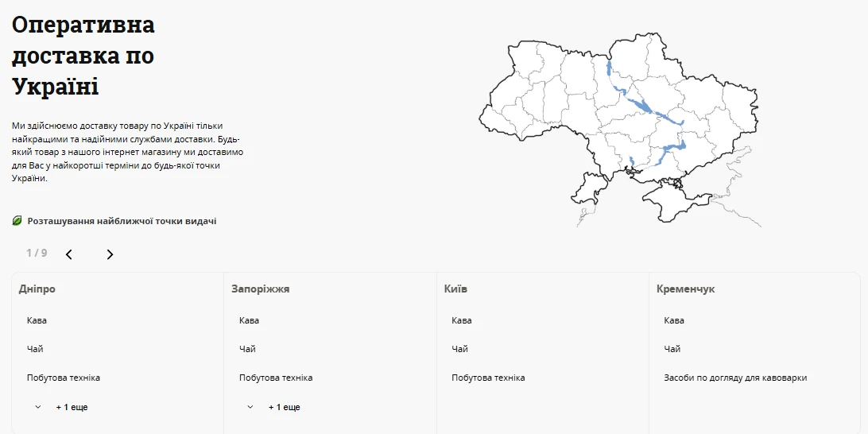Screen dimensions: 868x434
Task: Select Побутова техніка under Запоріжжя
Action: pyautogui.click(x=277, y=378)
